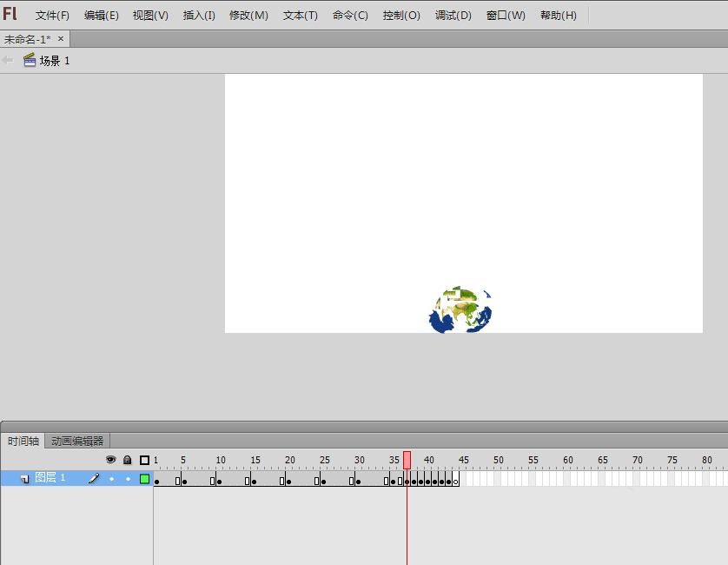Open the 帮助(H) menu
Image resolution: width=728 pixels, height=565 pixels.
point(559,16)
